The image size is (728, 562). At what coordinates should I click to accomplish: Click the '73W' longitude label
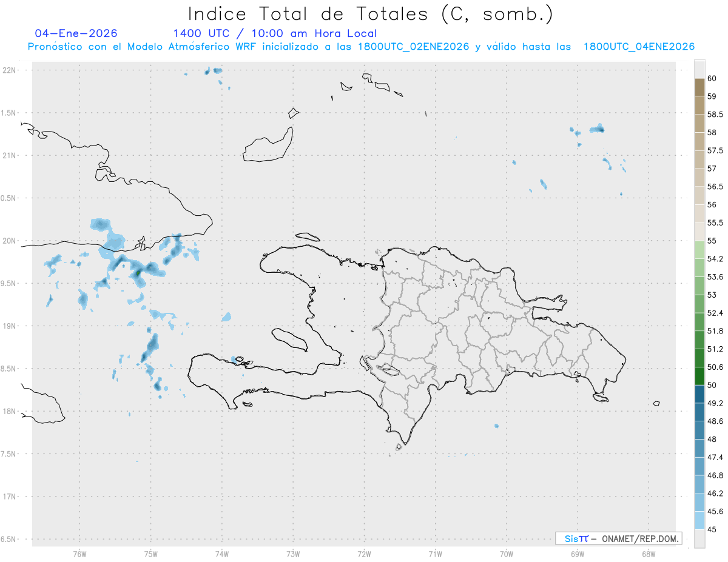pos(293,554)
